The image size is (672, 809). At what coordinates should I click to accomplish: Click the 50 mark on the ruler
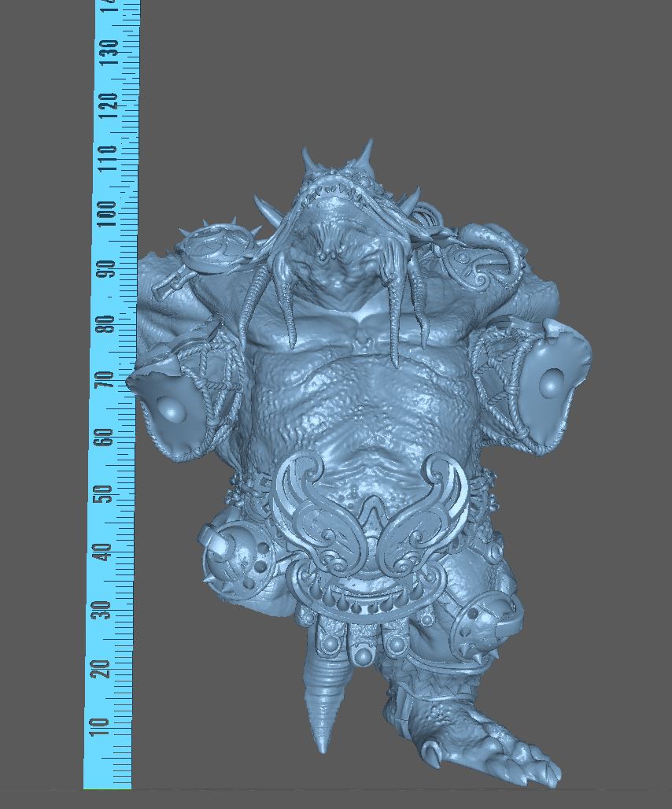[105, 493]
